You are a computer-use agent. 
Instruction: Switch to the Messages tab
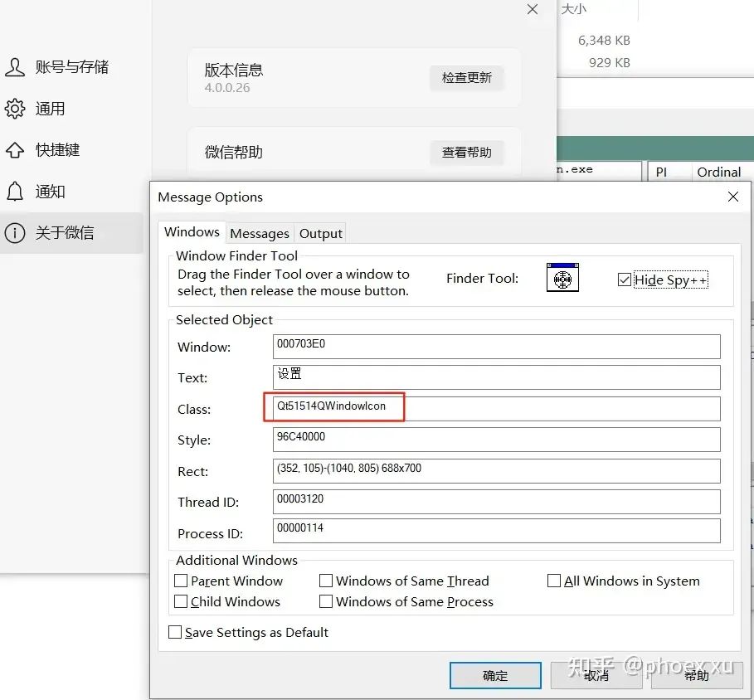pyautogui.click(x=260, y=234)
